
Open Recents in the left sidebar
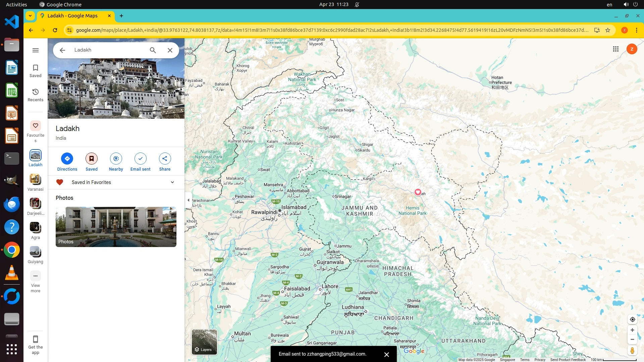coord(36,95)
